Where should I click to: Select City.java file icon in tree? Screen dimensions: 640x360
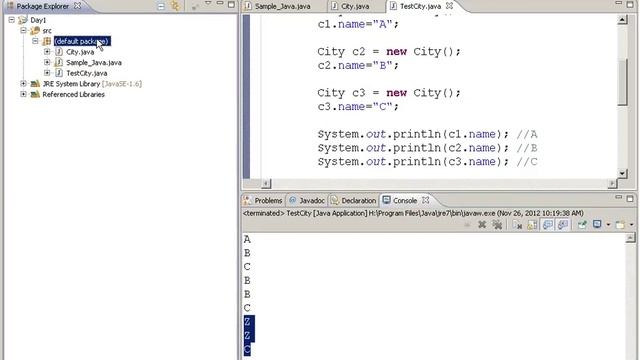pyautogui.click(x=59, y=51)
